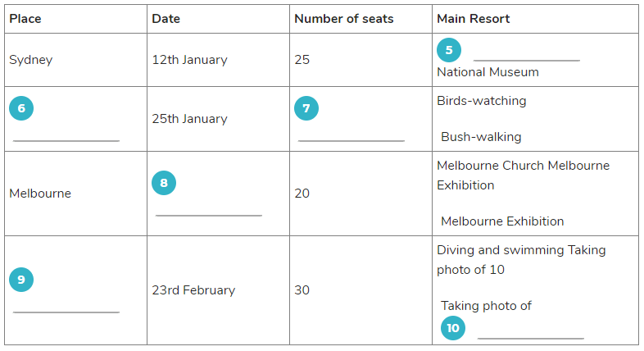Click the Main Resort column header
This screenshot has height=351, width=644.
click(473, 19)
